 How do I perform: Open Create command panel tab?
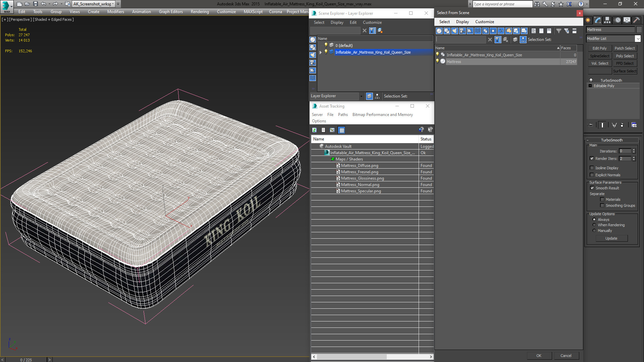coord(588,20)
